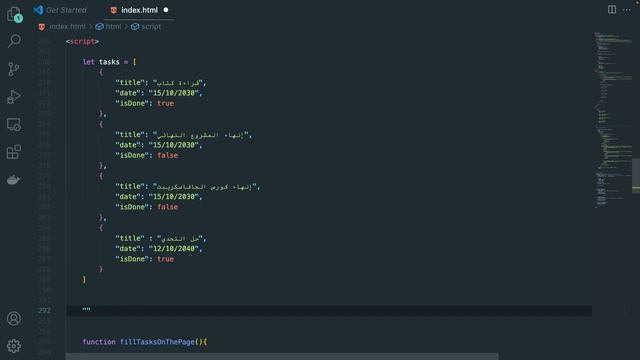Image resolution: width=640 pixels, height=360 pixels.
Task: Click the unsaved dot on index.html tab
Action: (x=166, y=10)
